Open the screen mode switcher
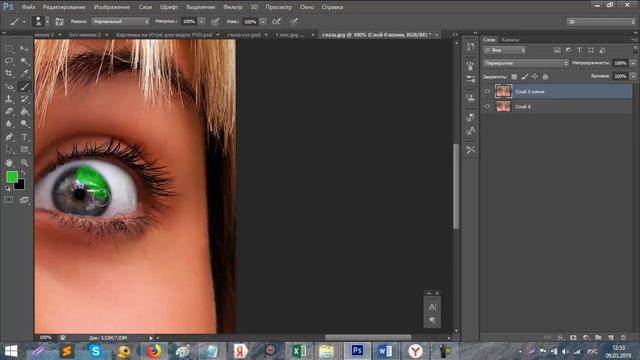This screenshot has height=360, width=640. click(24, 200)
